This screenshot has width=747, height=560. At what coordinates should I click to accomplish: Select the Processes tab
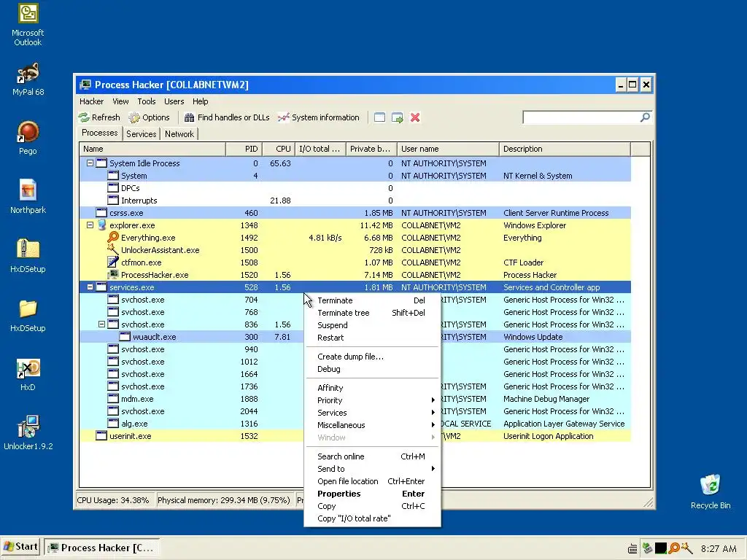tap(99, 133)
